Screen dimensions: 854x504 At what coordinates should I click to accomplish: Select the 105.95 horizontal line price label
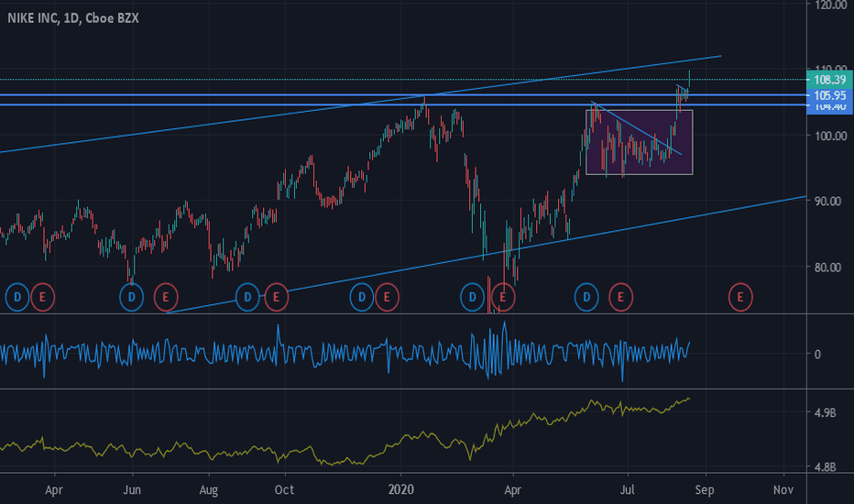(829, 95)
